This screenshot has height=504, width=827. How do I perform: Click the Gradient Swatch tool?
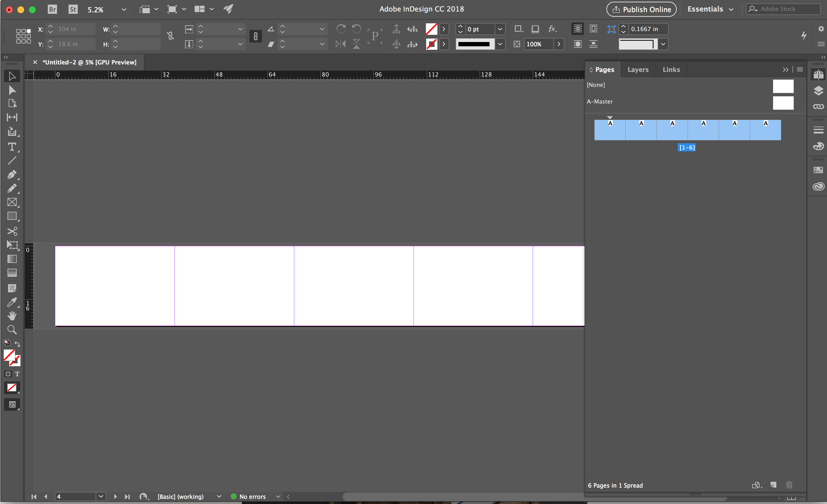(x=12, y=259)
